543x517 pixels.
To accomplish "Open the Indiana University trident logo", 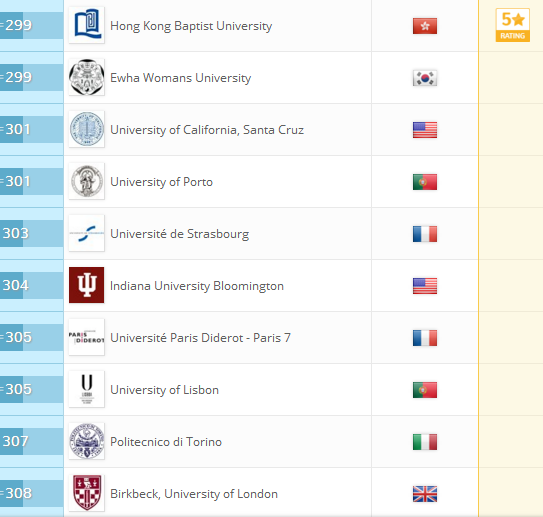I will point(87,285).
